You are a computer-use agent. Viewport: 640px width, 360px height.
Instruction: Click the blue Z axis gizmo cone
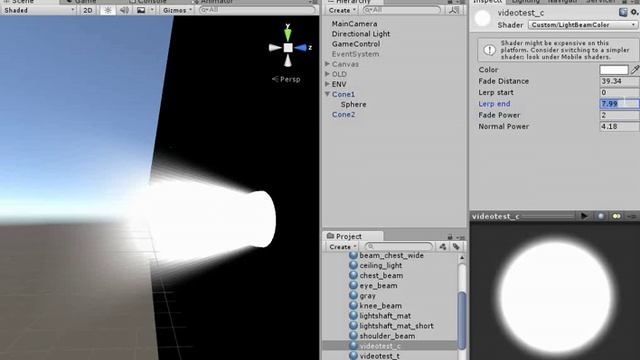click(x=301, y=48)
